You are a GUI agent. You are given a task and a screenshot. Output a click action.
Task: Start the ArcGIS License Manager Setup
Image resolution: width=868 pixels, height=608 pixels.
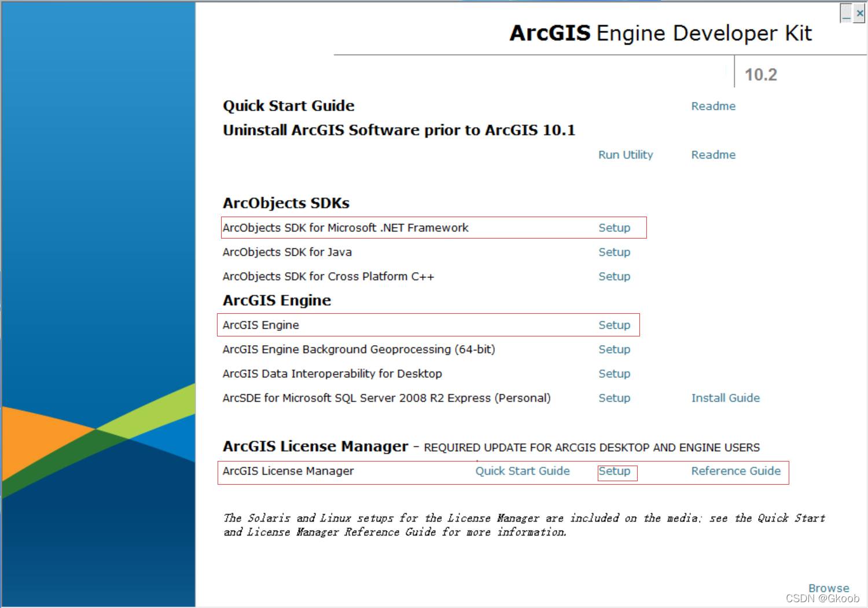pos(614,471)
